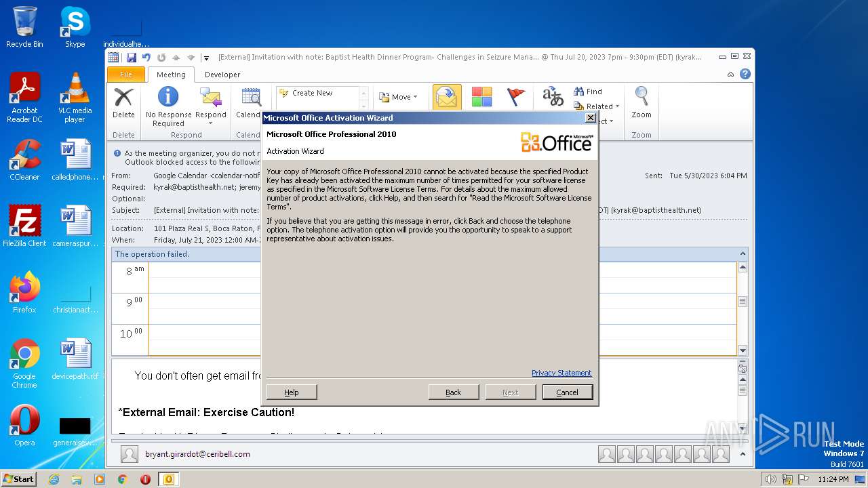This screenshot has height=488, width=868.
Task: Click the Zoom magnifier icon
Action: [x=642, y=97]
